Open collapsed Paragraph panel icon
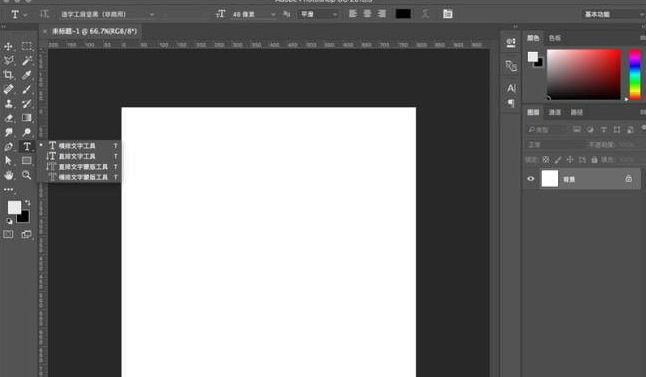This screenshot has width=646, height=377. (x=511, y=103)
